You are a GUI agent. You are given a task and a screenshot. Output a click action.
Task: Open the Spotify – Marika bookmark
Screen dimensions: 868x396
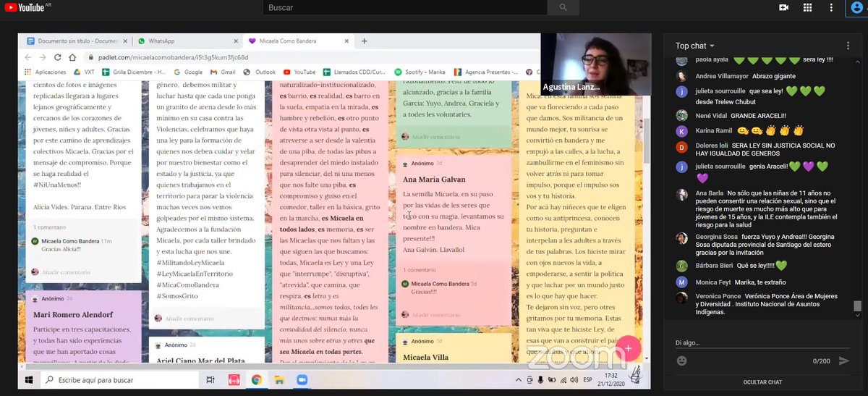pyautogui.click(x=420, y=72)
